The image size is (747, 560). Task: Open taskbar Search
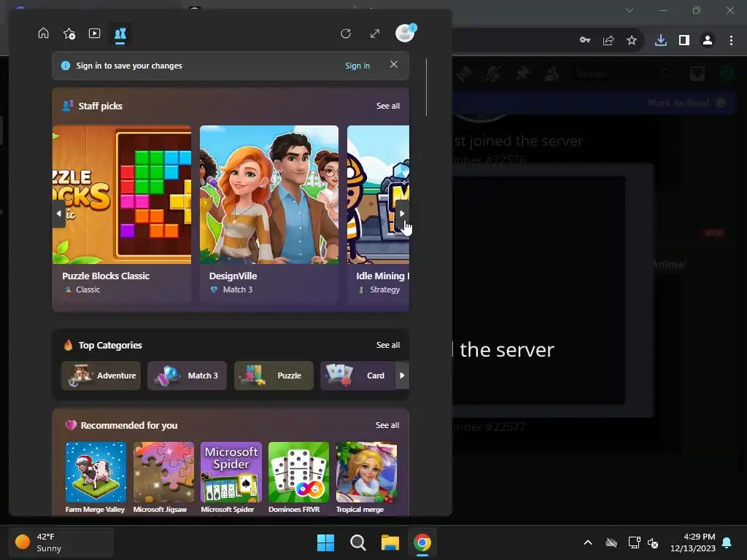(357, 542)
